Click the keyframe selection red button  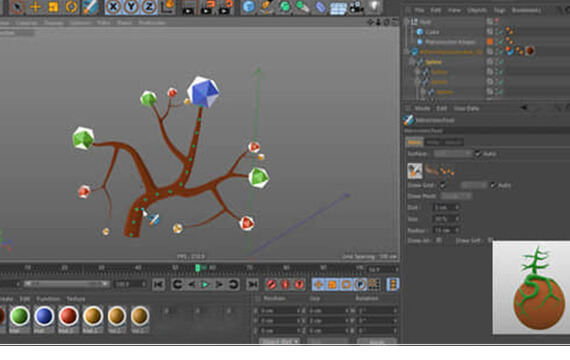pos(299,284)
